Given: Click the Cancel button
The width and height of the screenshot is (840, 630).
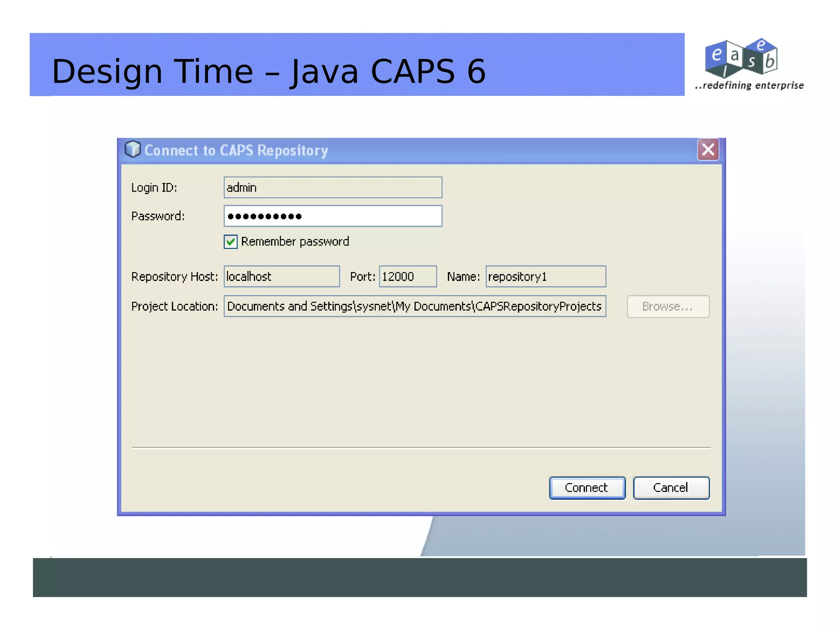Looking at the screenshot, I should point(671,488).
